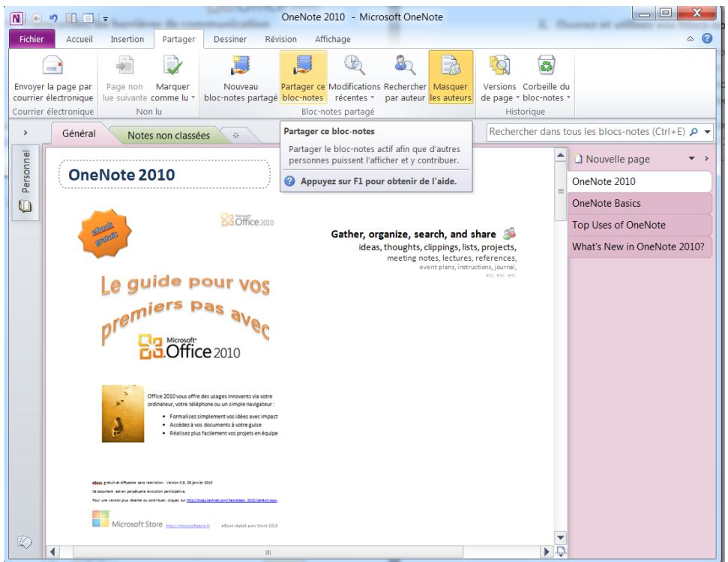This screenshot has width=728, height=562.
Task: Click the Microsoft Store link URL
Action: coord(187,526)
